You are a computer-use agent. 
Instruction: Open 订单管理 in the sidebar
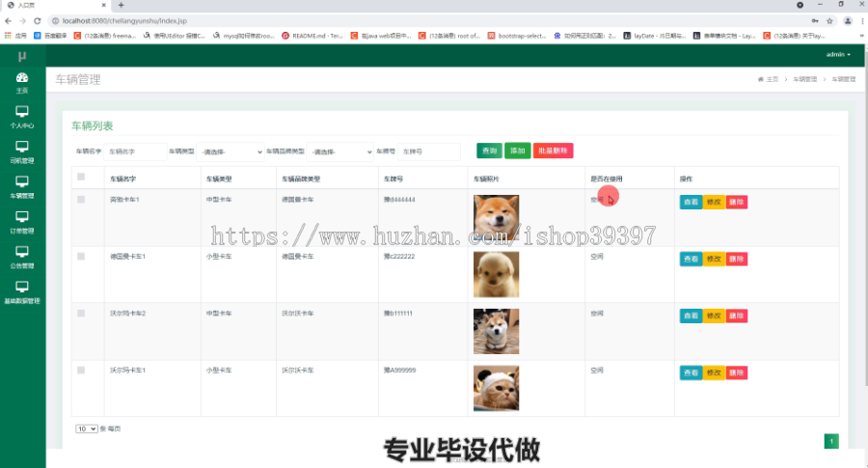tap(22, 223)
